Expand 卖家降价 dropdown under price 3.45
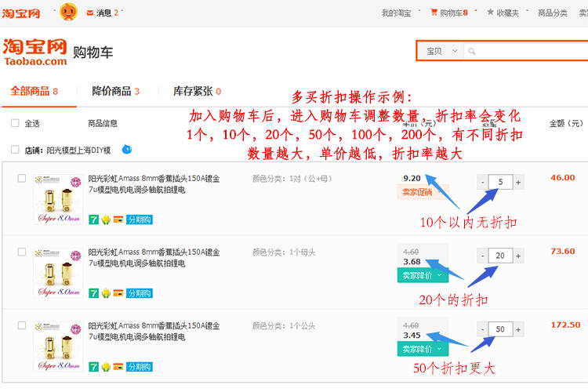The width and height of the screenshot is (588, 392). (423, 349)
